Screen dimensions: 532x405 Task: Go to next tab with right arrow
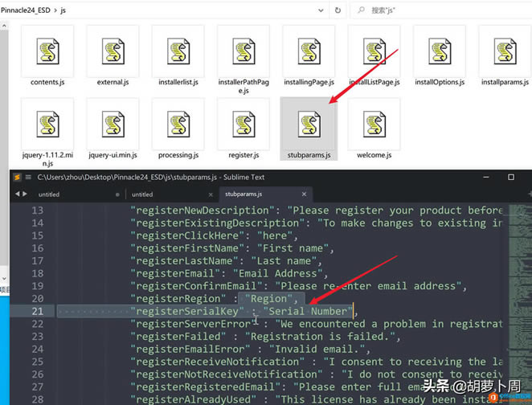coord(25,194)
